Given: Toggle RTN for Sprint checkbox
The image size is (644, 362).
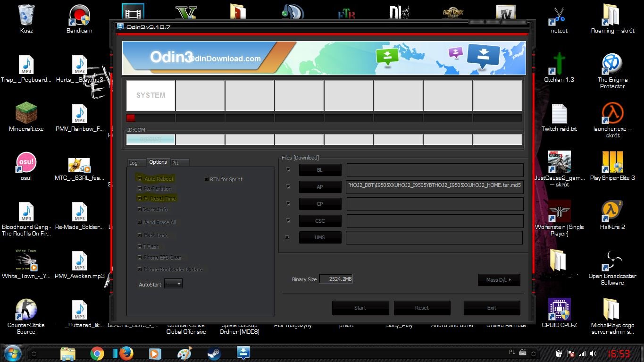Looking at the screenshot, I should pyautogui.click(x=206, y=179).
